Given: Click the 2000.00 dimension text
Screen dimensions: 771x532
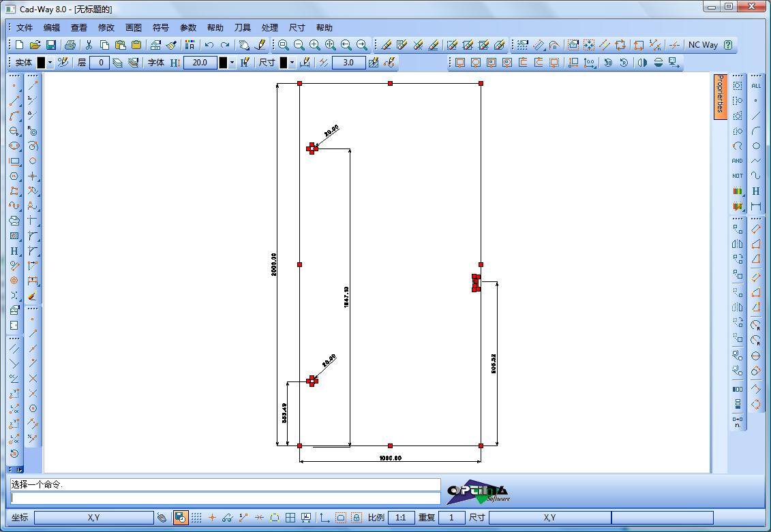Looking at the screenshot, I should pos(274,264).
